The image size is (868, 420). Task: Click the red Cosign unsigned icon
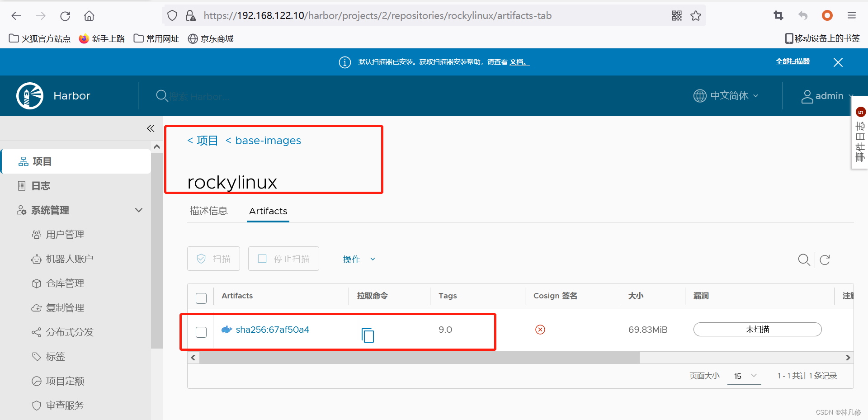point(540,330)
